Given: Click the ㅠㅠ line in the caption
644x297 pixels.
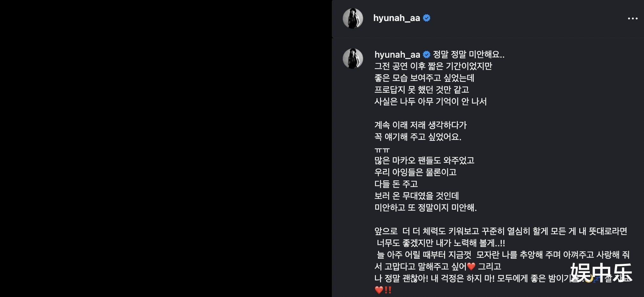Looking at the screenshot, I should pos(382,149).
